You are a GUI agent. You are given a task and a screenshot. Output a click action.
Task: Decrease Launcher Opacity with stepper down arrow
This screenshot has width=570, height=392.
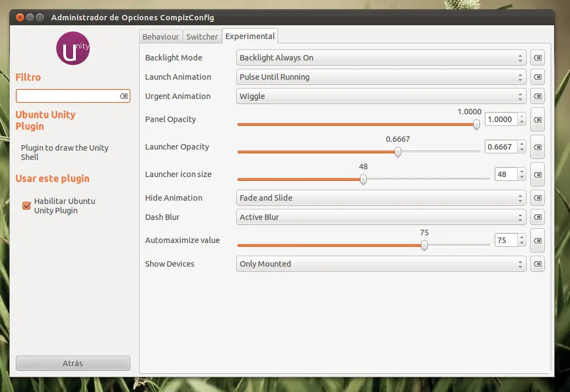click(x=522, y=150)
